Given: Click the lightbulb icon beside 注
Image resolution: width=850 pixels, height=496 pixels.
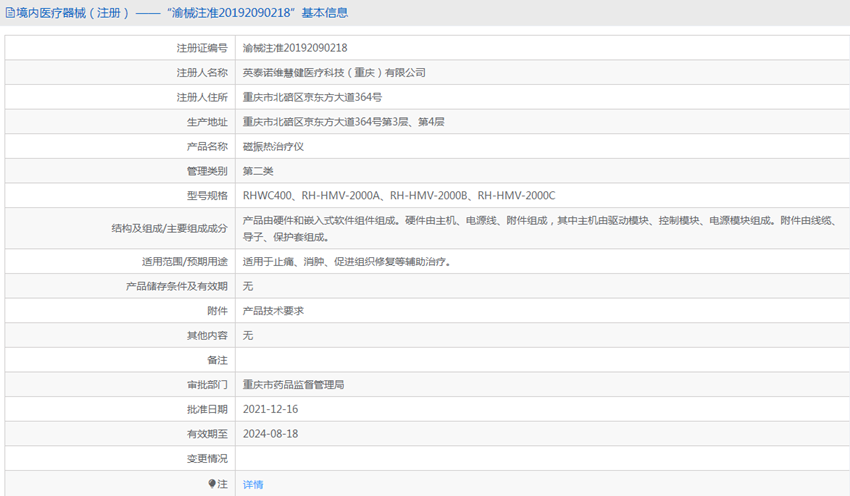Looking at the screenshot, I should (212, 484).
